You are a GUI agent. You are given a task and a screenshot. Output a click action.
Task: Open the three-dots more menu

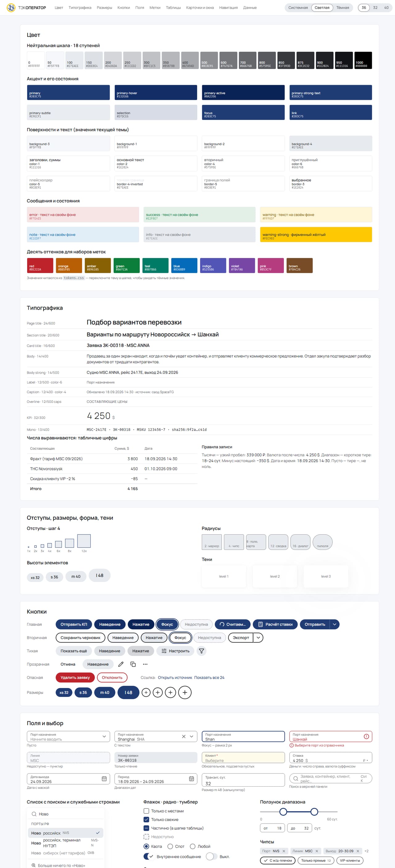click(x=145, y=664)
